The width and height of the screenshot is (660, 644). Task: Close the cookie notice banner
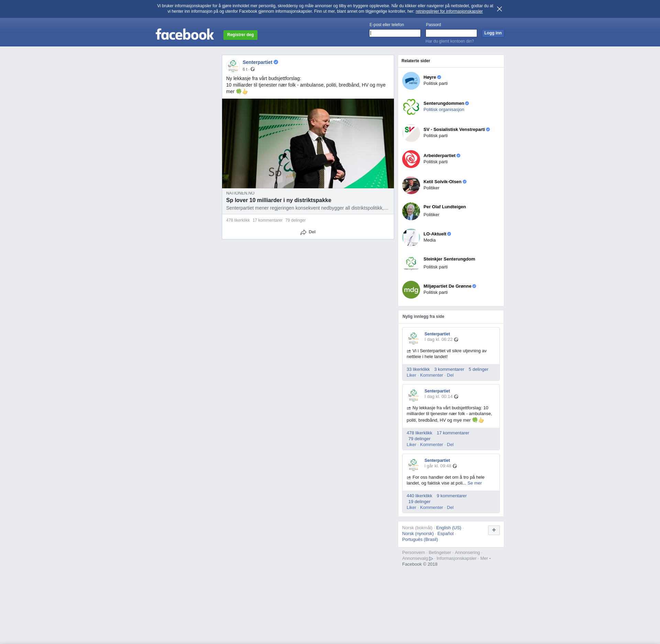[499, 9]
